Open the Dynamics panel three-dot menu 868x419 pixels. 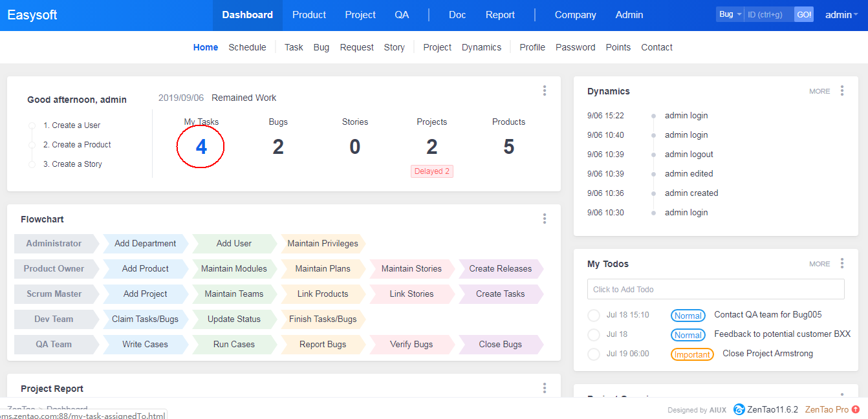(841, 91)
